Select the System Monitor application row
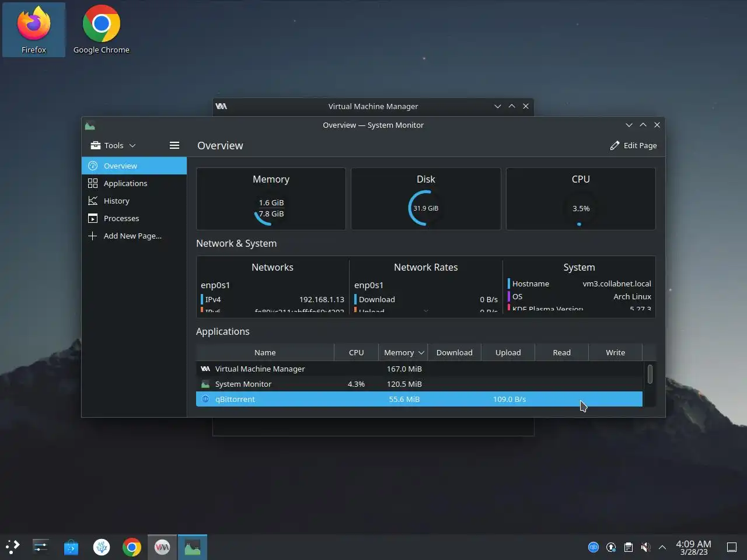Viewport: 747px width, 560px height. point(419,384)
